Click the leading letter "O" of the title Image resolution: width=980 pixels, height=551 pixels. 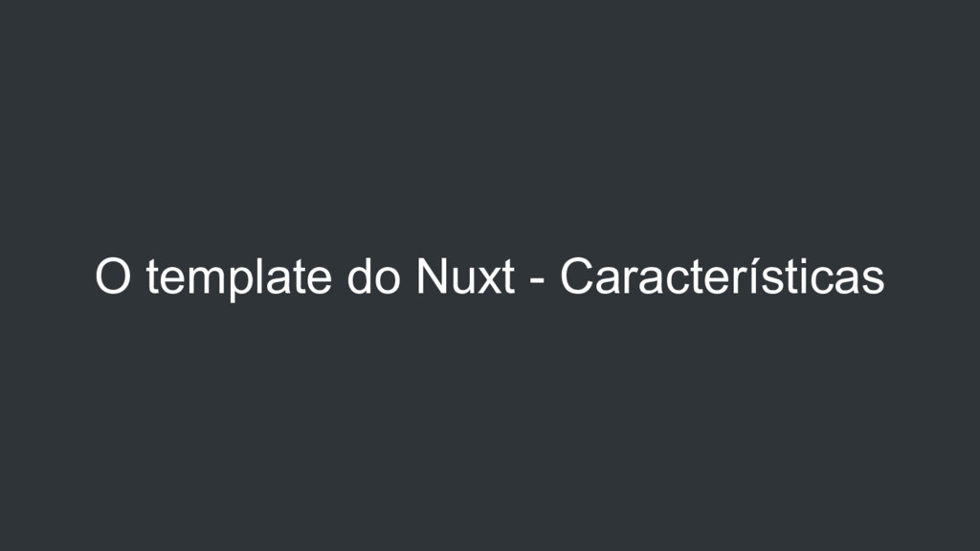click(x=113, y=275)
